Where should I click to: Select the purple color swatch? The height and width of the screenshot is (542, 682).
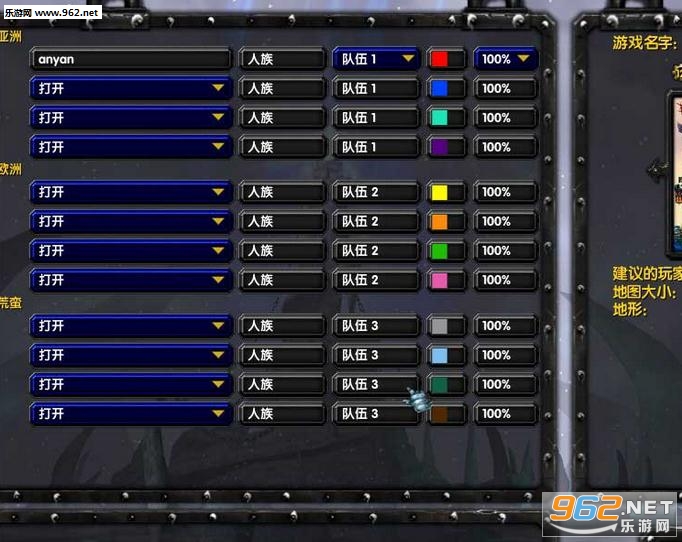439,147
